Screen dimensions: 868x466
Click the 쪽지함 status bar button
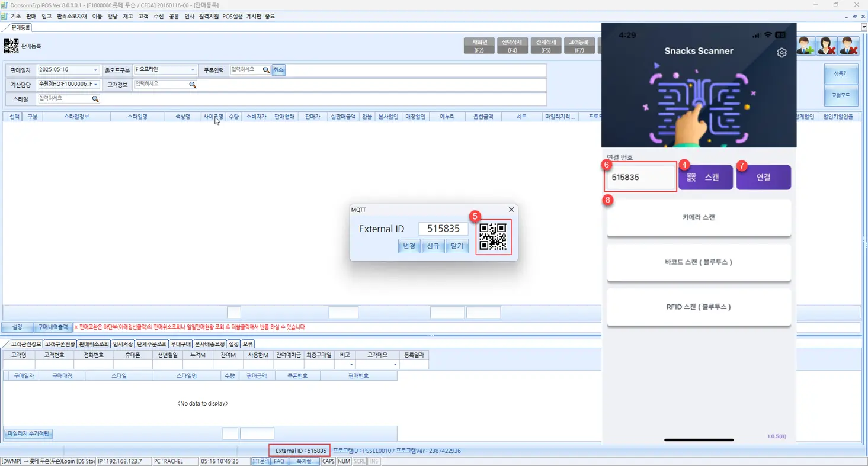pos(304,461)
